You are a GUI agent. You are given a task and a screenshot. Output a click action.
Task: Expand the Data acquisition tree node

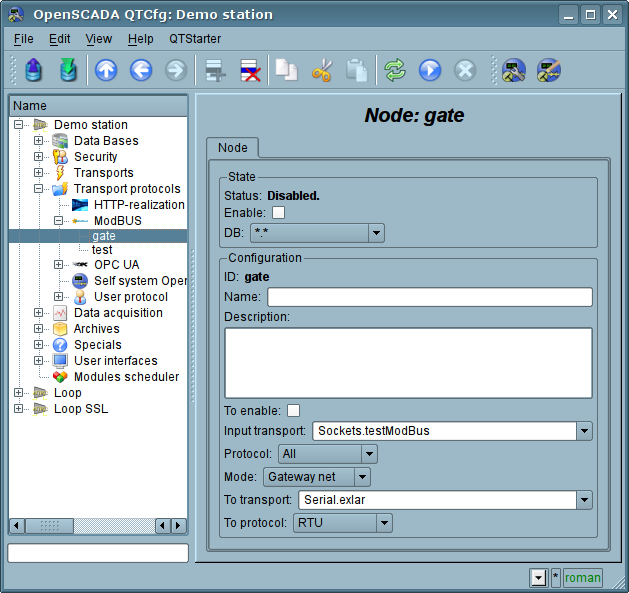point(39,313)
